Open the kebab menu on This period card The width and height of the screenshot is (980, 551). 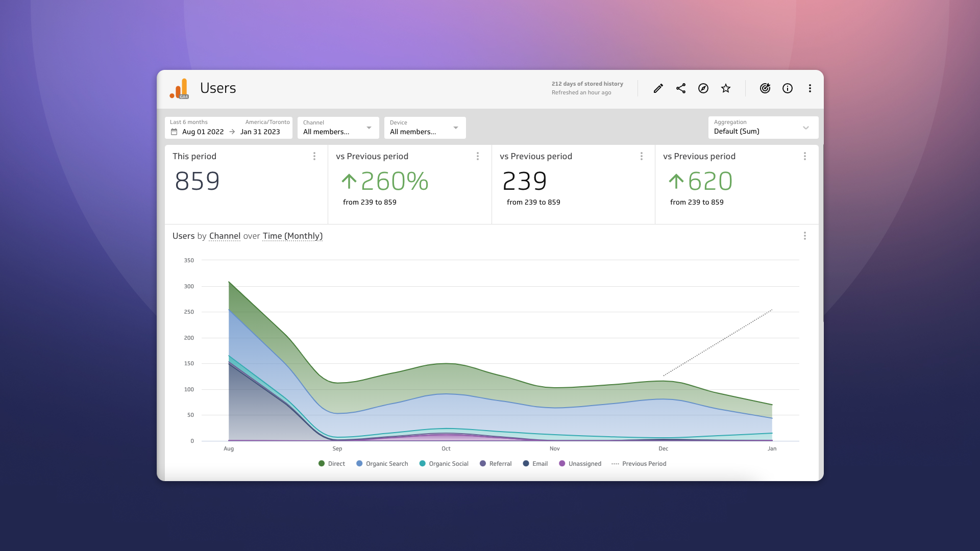(314, 156)
